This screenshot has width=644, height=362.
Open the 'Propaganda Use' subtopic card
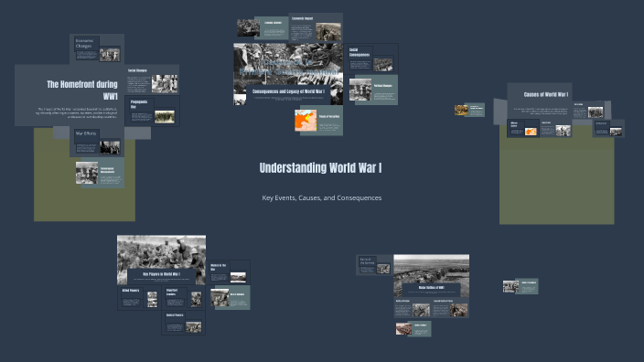[152, 112]
